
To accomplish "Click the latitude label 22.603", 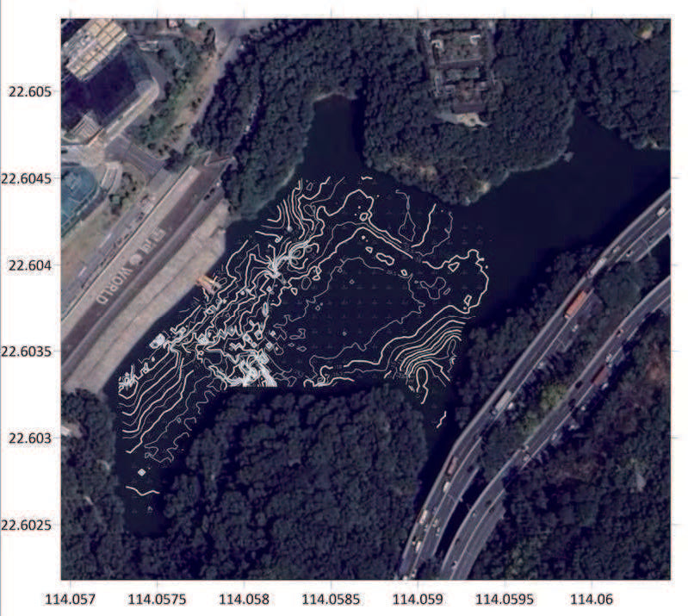I will [x=29, y=439].
